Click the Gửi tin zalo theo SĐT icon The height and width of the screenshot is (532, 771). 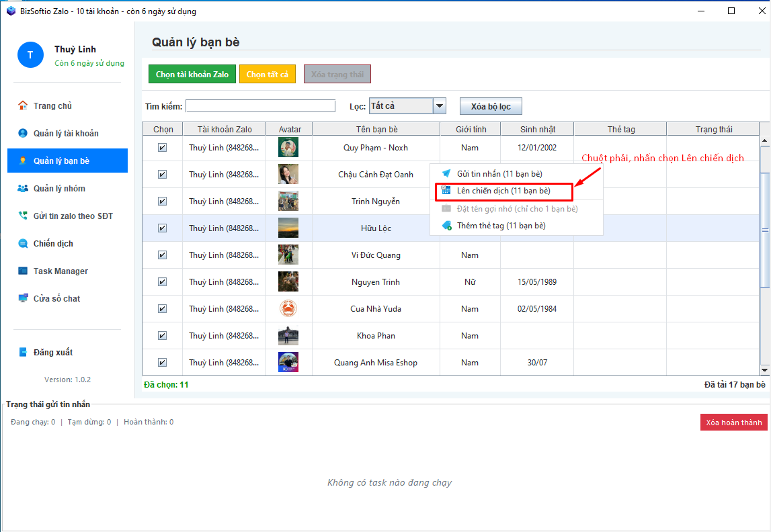coord(23,216)
